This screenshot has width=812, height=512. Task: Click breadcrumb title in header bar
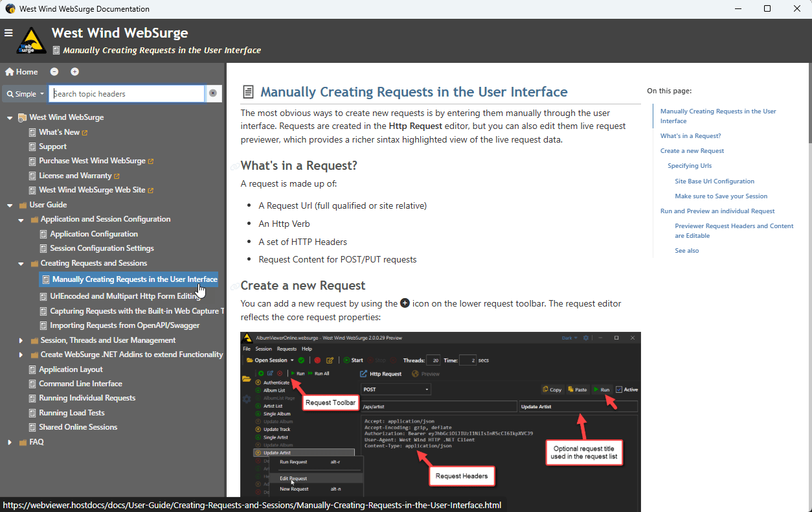point(162,50)
